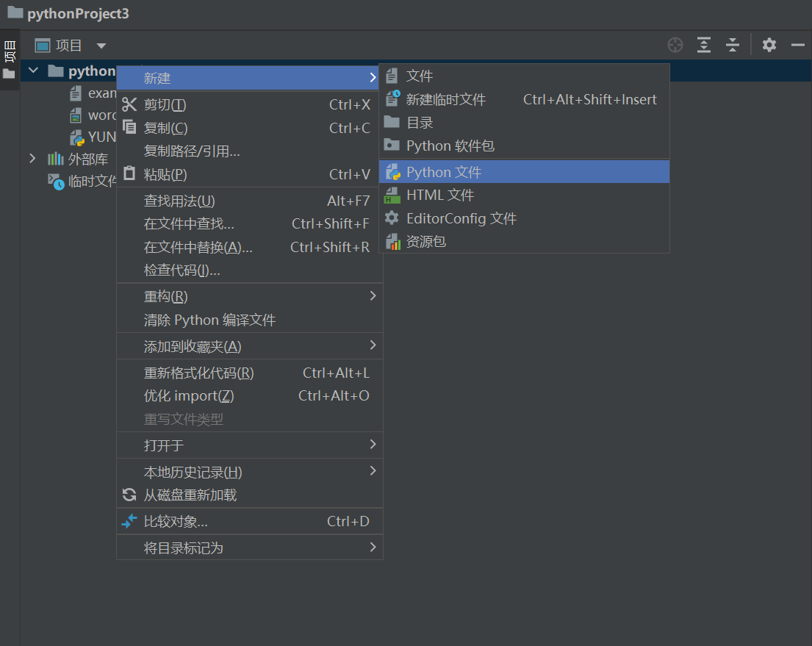Image resolution: width=812 pixels, height=646 pixels.
Task: Click the select-opened-file crosshair icon
Action: 675,45
